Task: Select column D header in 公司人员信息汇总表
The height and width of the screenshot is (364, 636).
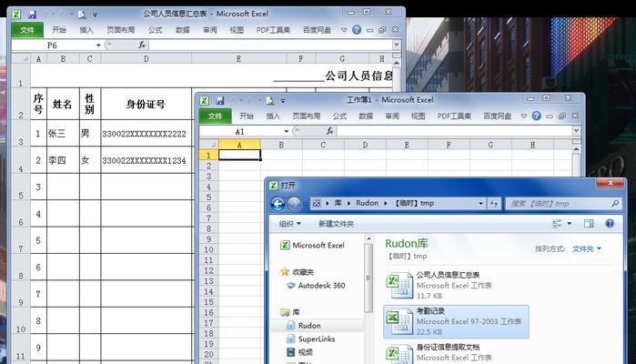Action: pyautogui.click(x=146, y=59)
